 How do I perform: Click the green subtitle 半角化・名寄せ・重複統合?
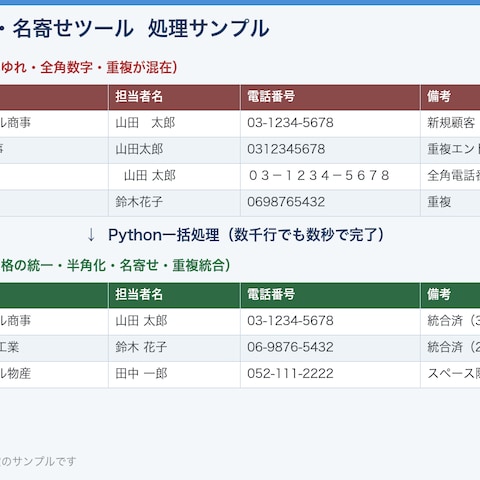click(x=148, y=266)
